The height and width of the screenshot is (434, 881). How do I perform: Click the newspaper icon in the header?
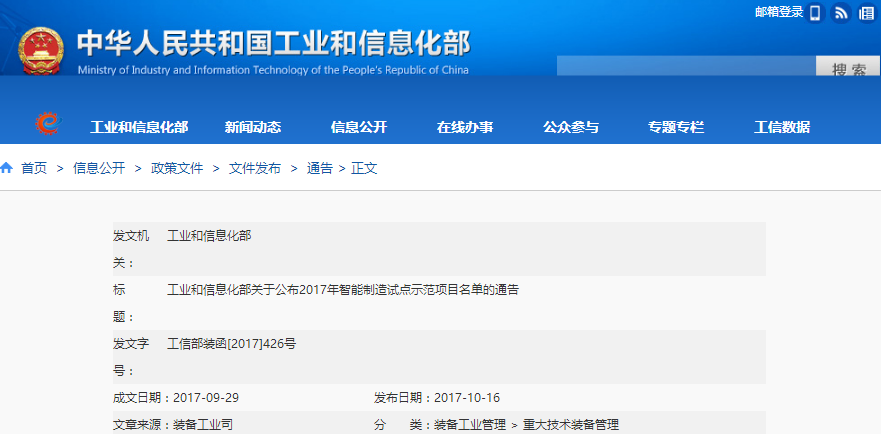click(866, 13)
